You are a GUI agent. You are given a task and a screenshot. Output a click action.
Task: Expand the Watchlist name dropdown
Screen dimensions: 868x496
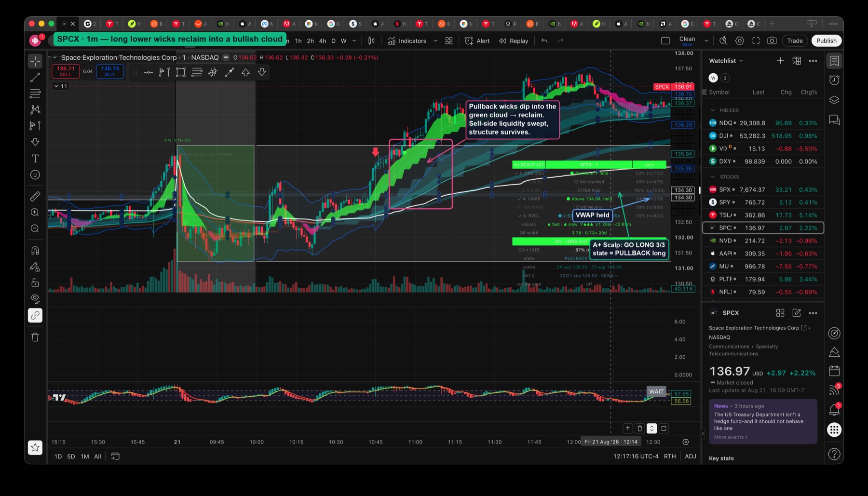point(726,61)
